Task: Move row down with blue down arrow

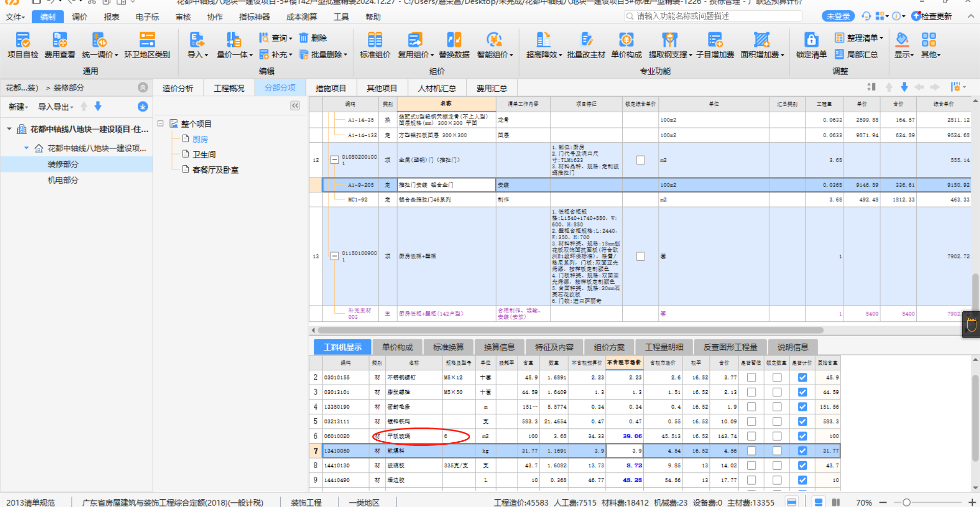Action: [904, 87]
